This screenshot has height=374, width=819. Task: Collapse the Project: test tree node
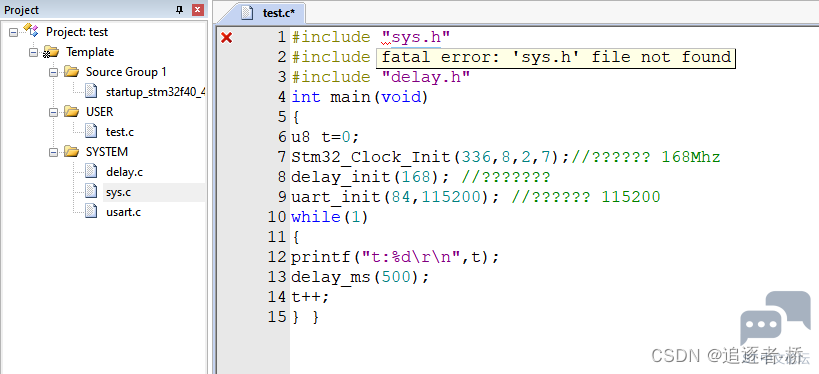(13, 32)
